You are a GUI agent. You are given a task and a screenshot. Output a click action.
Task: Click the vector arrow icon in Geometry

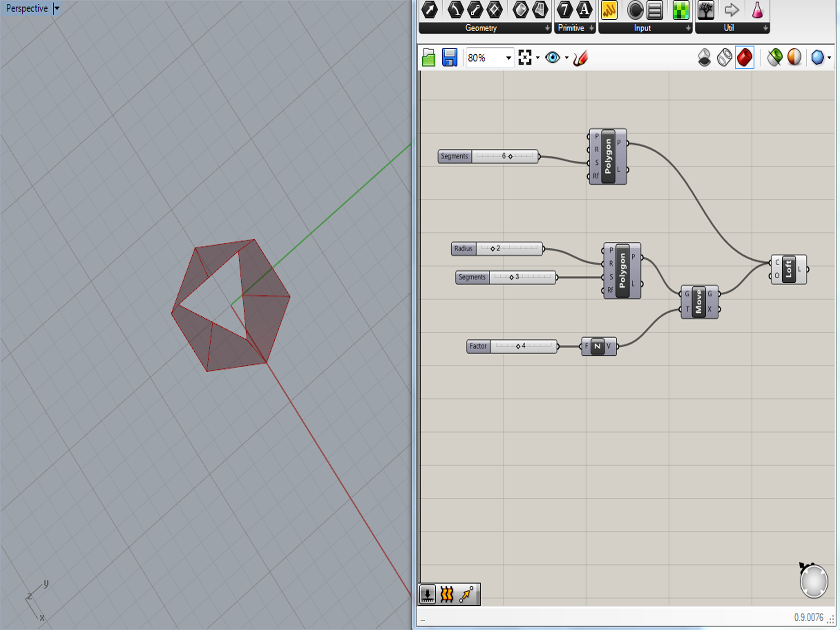click(430, 10)
